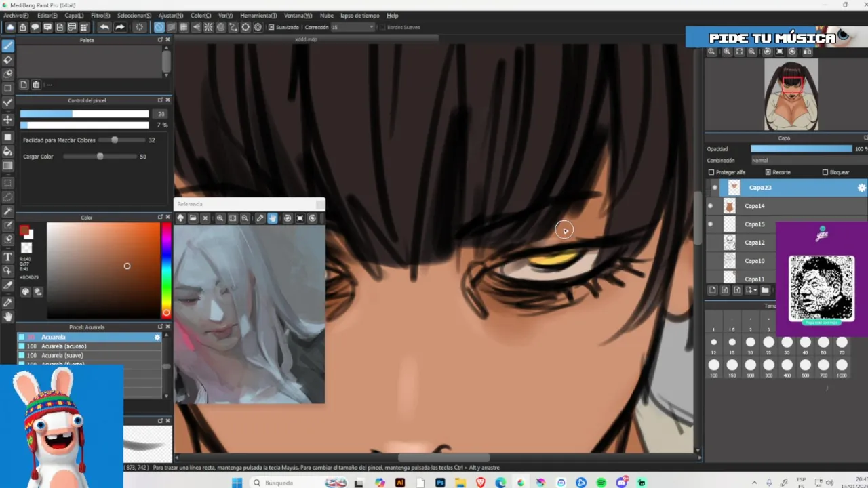Image resolution: width=868 pixels, height=488 pixels.
Task: Click the layer Opacidad slider
Action: tap(801, 149)
